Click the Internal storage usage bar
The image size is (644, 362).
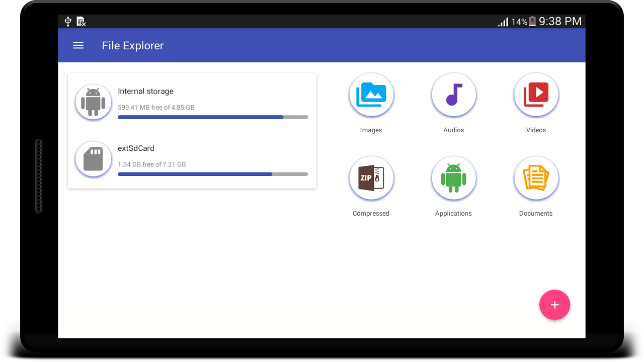[x=213, y=117]
